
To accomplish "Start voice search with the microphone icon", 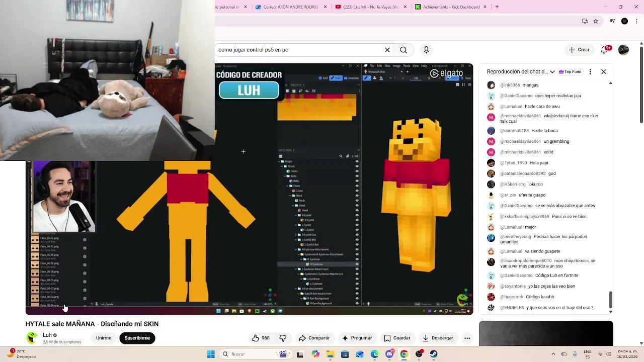I will coord(426,50).
